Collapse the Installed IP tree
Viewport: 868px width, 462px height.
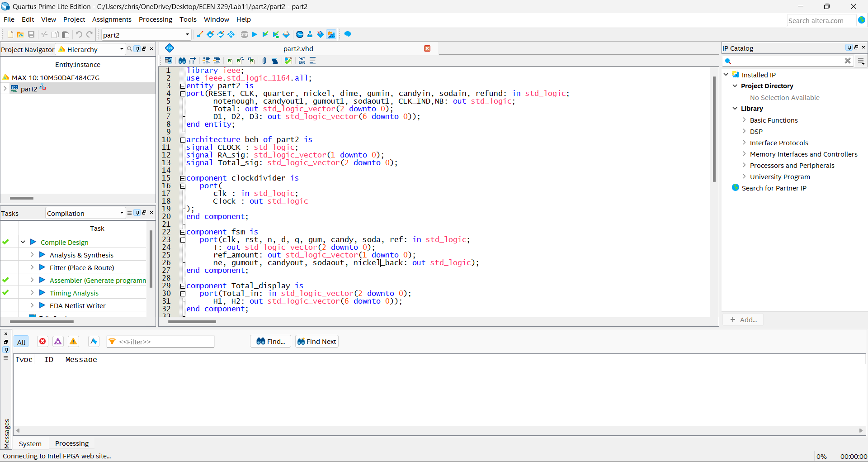pos(726,75)
